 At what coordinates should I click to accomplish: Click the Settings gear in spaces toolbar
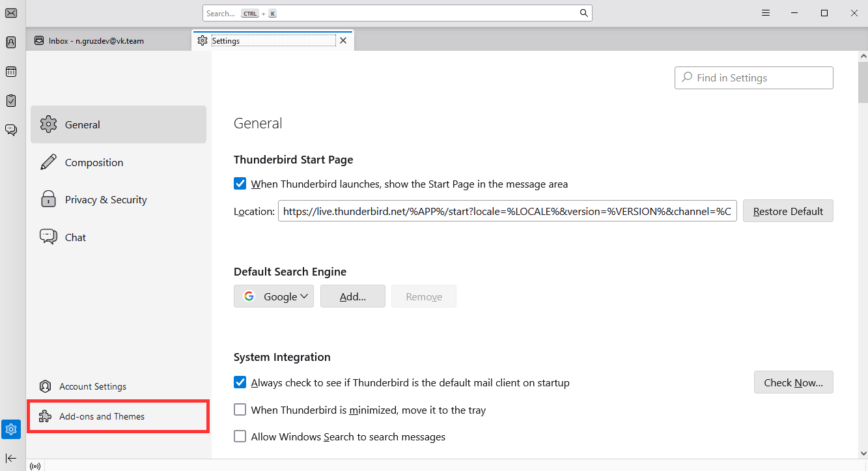tap(11, 429)
